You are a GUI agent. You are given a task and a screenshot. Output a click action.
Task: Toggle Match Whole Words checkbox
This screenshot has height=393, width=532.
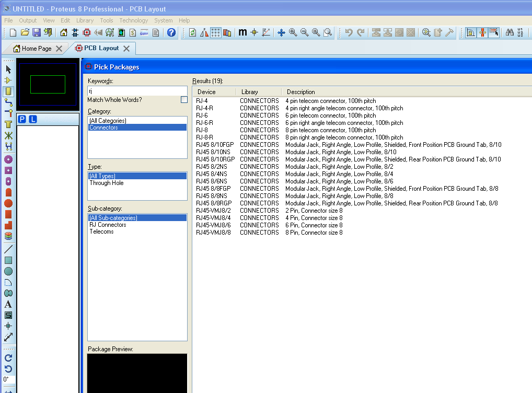point(184,100)
